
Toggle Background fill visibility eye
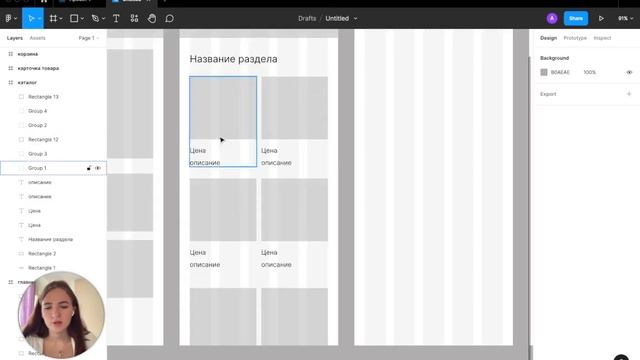click(629, 72)
